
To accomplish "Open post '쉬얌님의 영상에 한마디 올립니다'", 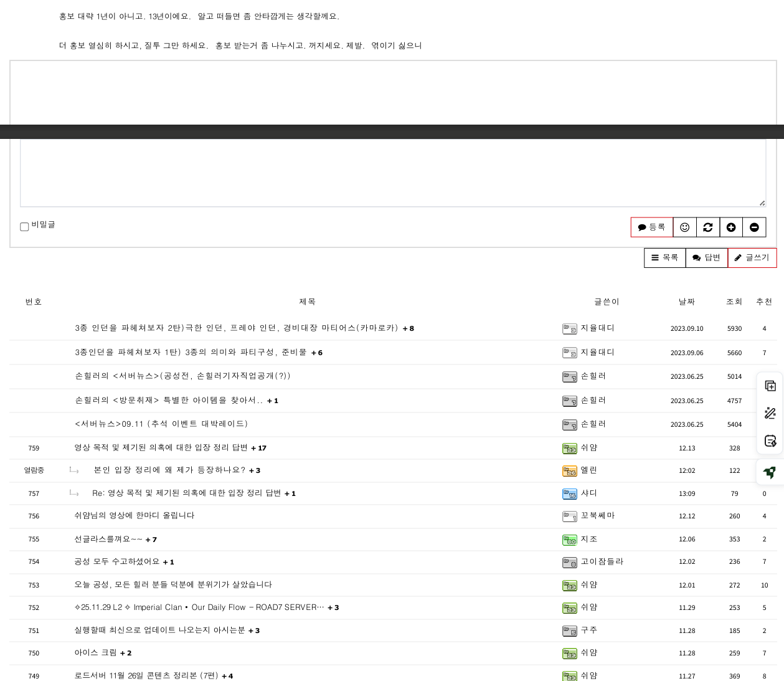I will [x=135, y=516].
